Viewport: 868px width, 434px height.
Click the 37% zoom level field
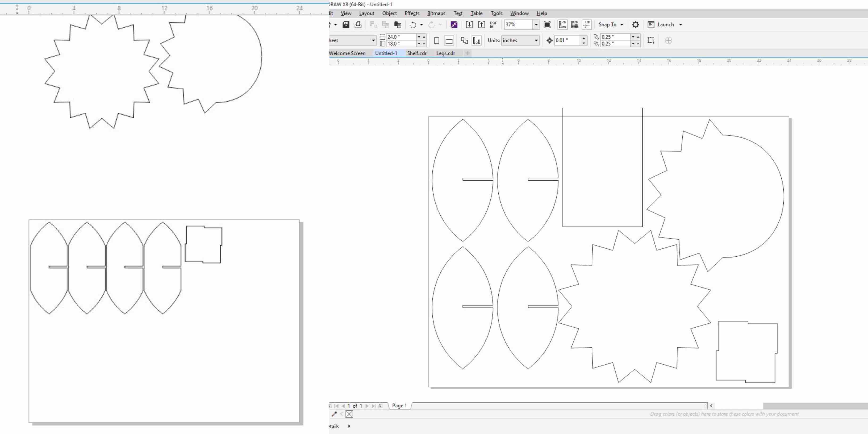click(518, 24)
